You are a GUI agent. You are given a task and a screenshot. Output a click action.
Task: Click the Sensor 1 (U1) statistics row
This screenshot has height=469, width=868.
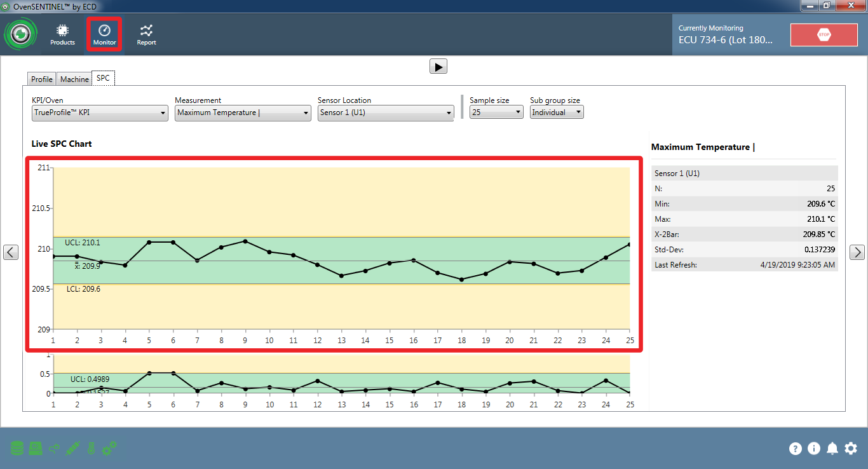tap(745, 173)
